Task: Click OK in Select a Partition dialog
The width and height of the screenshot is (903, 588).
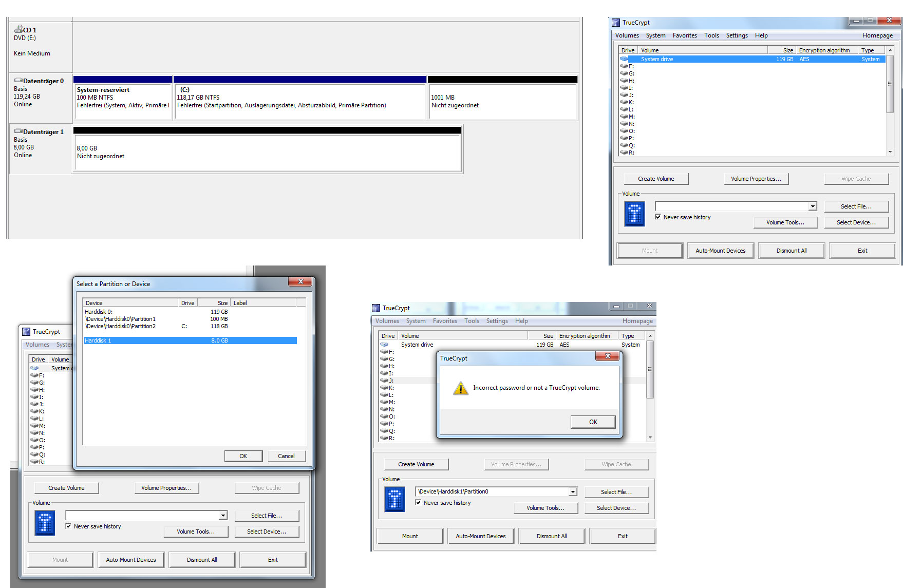Action: coord(243,456)
